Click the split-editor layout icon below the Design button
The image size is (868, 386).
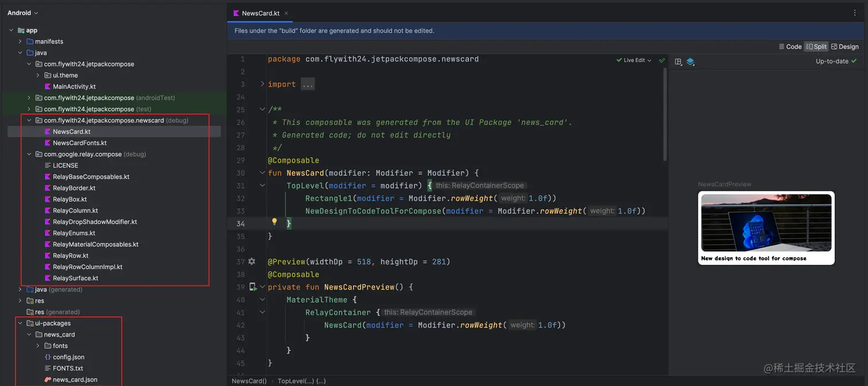click(678, 61)
